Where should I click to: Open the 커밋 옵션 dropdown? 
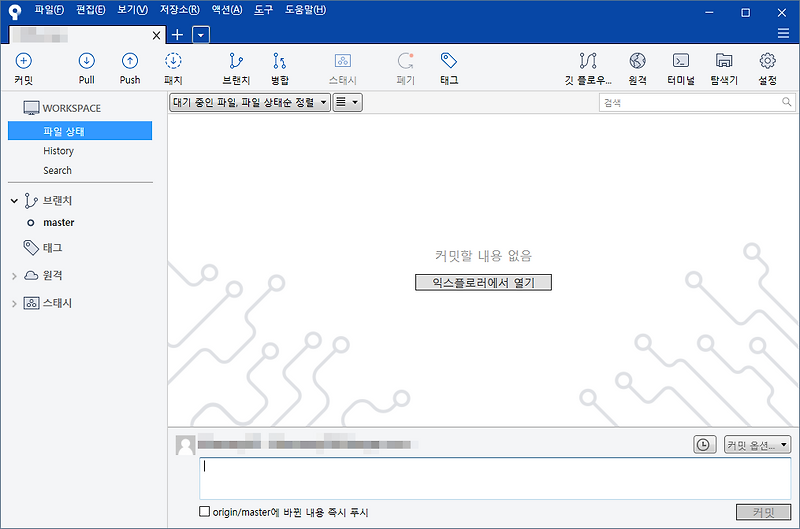(x=757, y=445)
